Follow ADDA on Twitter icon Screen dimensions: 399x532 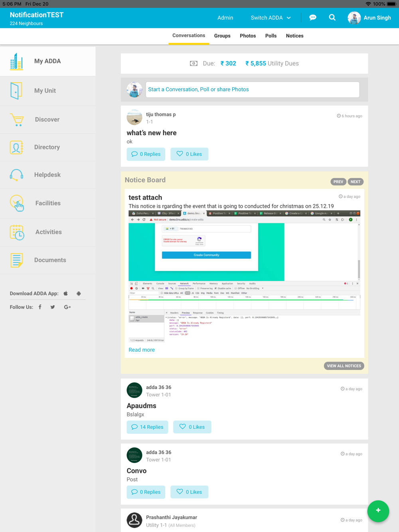(x=53, y=307)
